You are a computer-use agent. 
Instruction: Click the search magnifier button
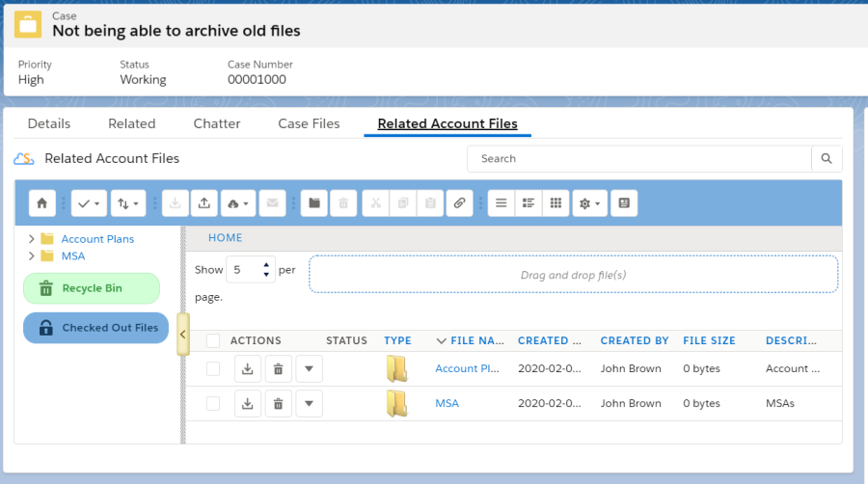click(827, 159)
